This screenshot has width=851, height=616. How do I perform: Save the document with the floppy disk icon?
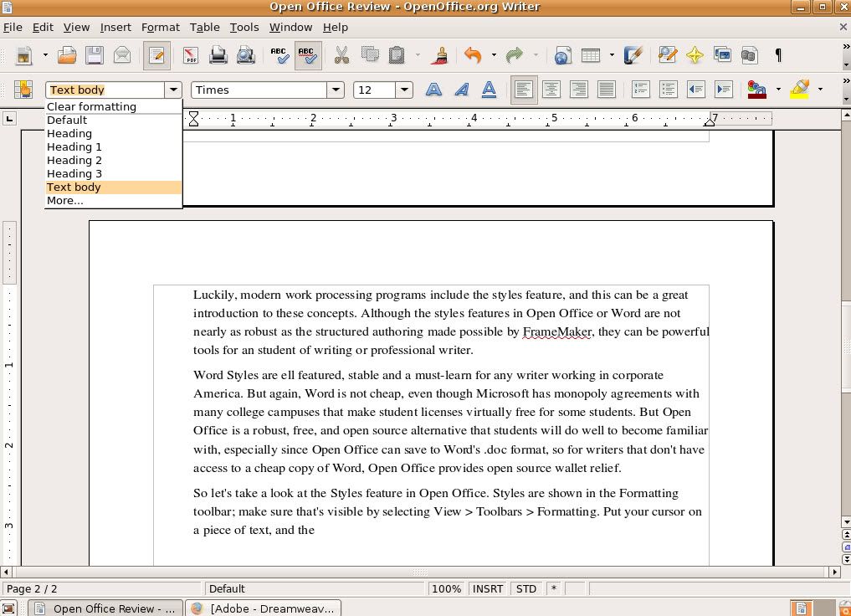click(95, 55)
